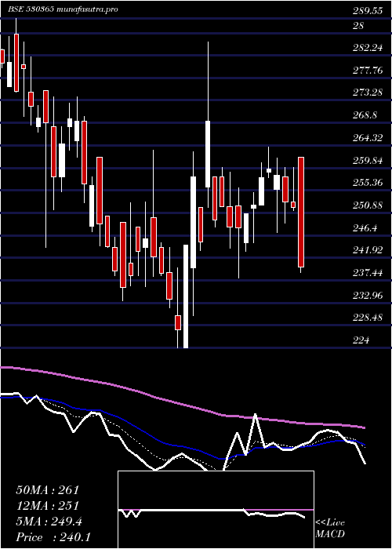This screenshot has width=392, height=549.
Task: Click the 273.28 price axis label
Action: coord(368,93)
